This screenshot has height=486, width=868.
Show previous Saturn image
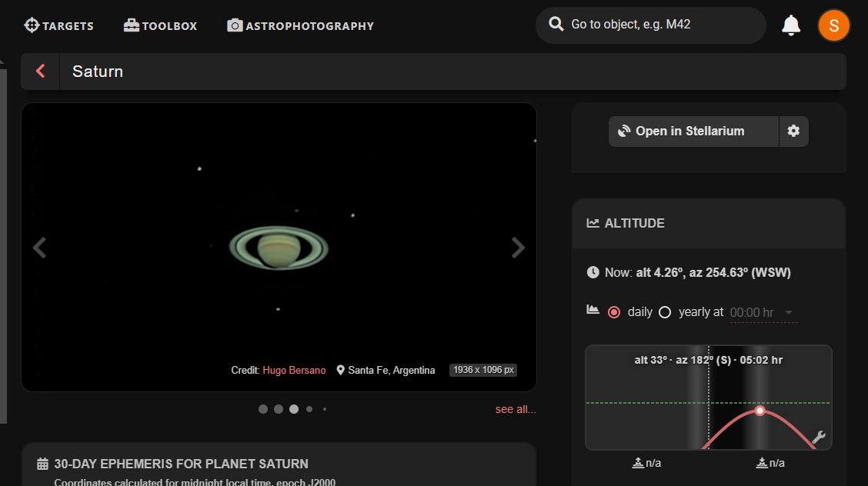(x=39, y=248)
